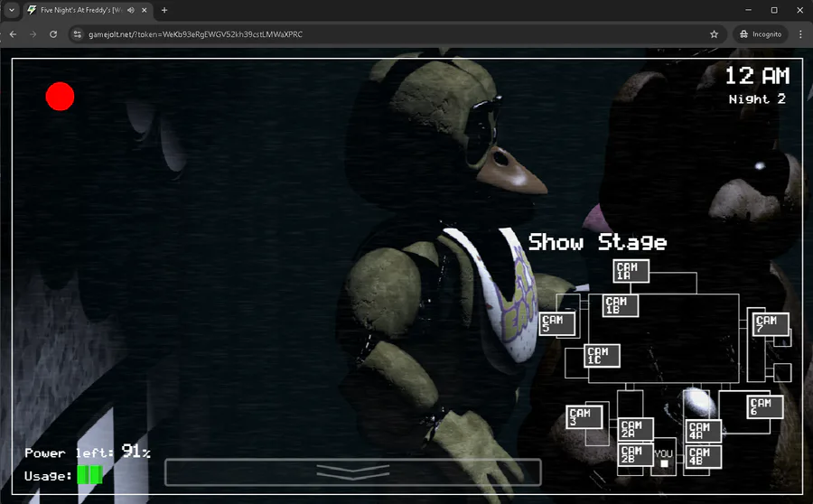Click the YOU office marker on map

click(664, 458)
